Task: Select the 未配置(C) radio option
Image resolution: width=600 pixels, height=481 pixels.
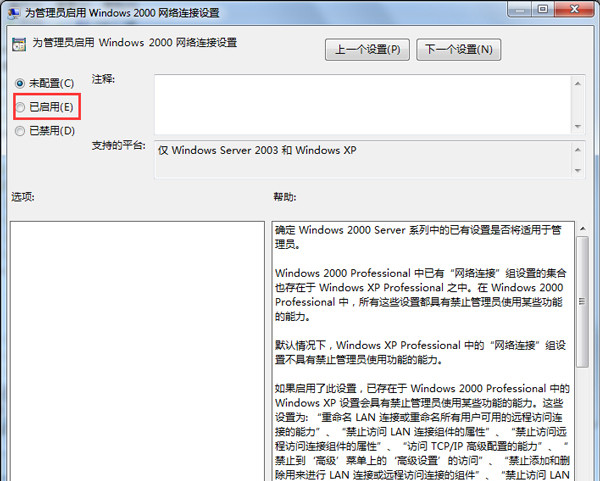Action: click(21, 82)
